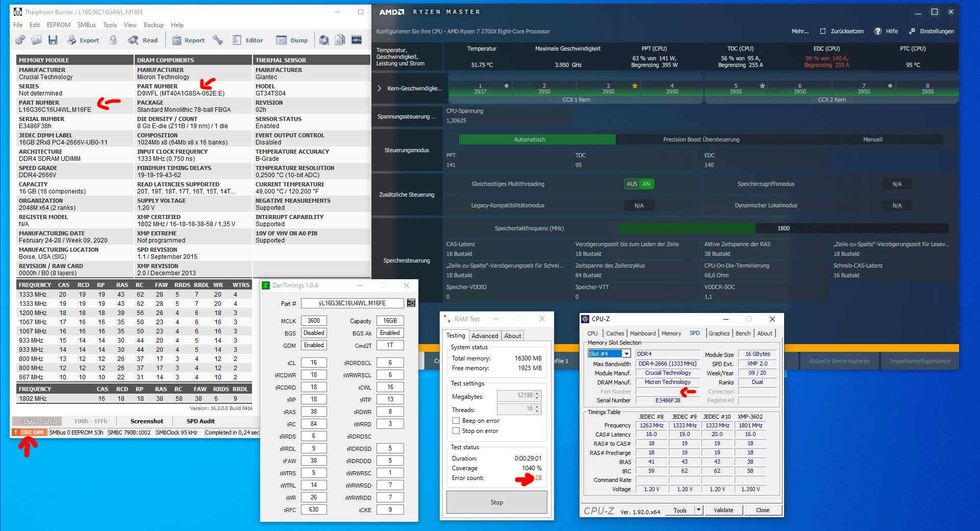The width and height of the screenshot is (980, 531).
Task: Click SPD Audit in Thaiphoon Burner
Action: 200,421
